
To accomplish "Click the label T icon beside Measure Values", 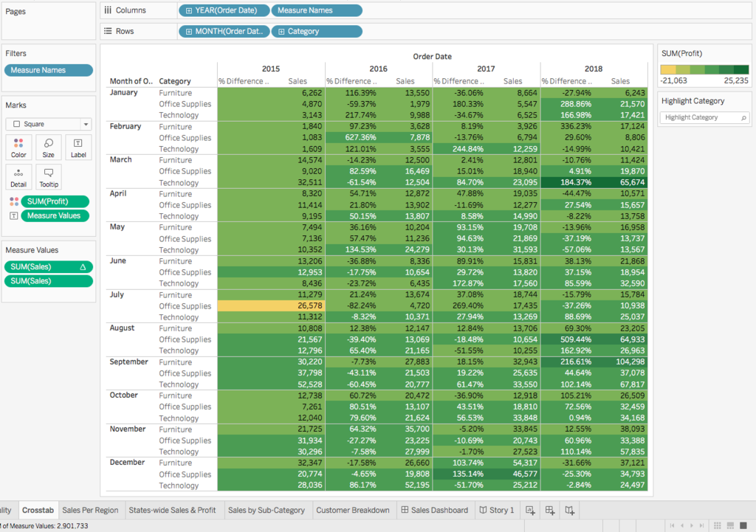I will pyautogui.click(x=14, y=215).
